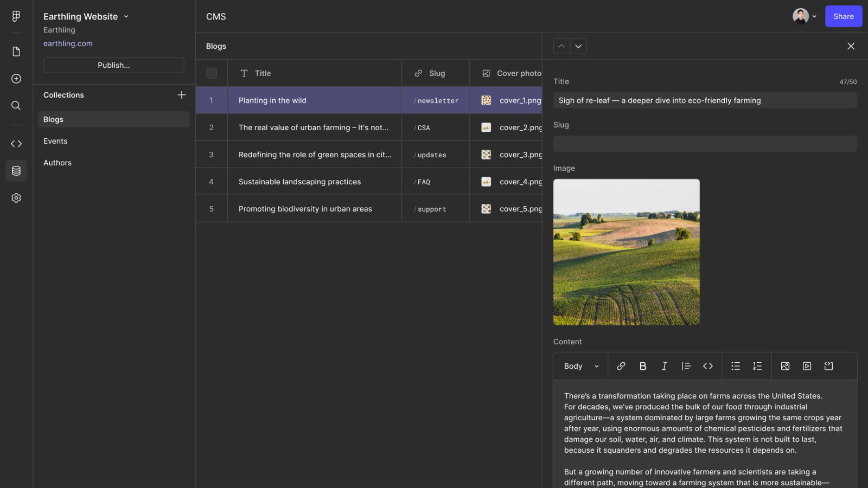This screenshot has height=488, width=868.
Task: Click the /newsletter slug cell
Action: click(x=436, y=100)
